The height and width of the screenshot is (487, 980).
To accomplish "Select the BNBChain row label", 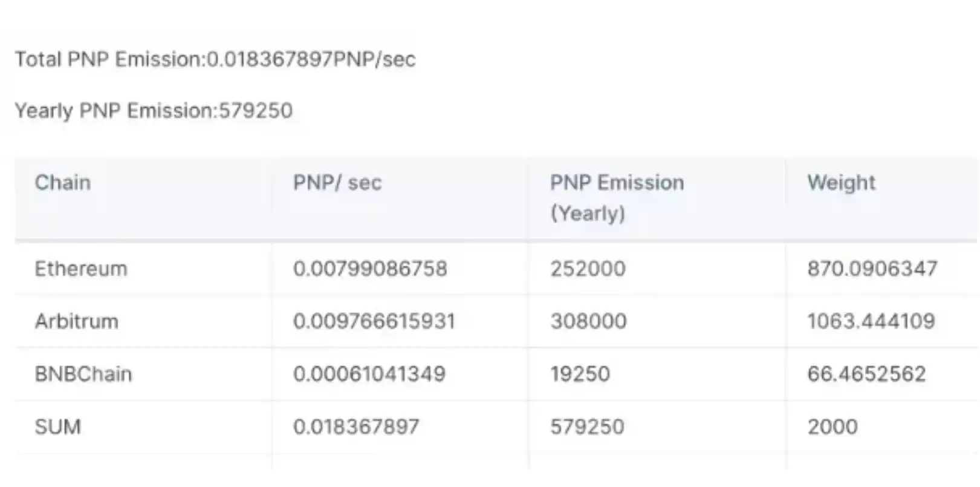I will (x=83, y=374).
